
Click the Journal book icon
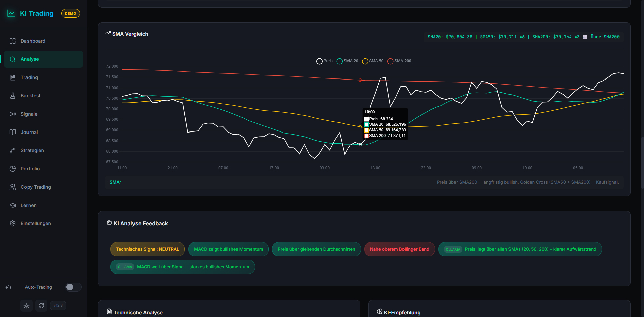pyautogui.click(x=13, y=132)
